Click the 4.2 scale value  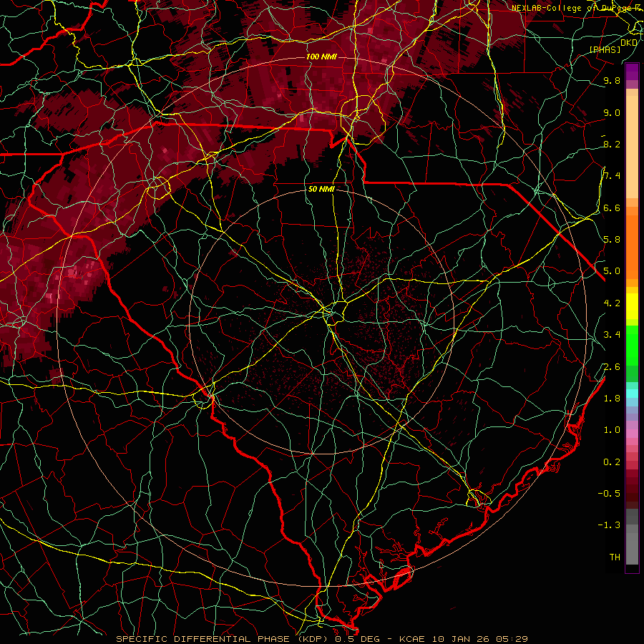tap(612, 303)
